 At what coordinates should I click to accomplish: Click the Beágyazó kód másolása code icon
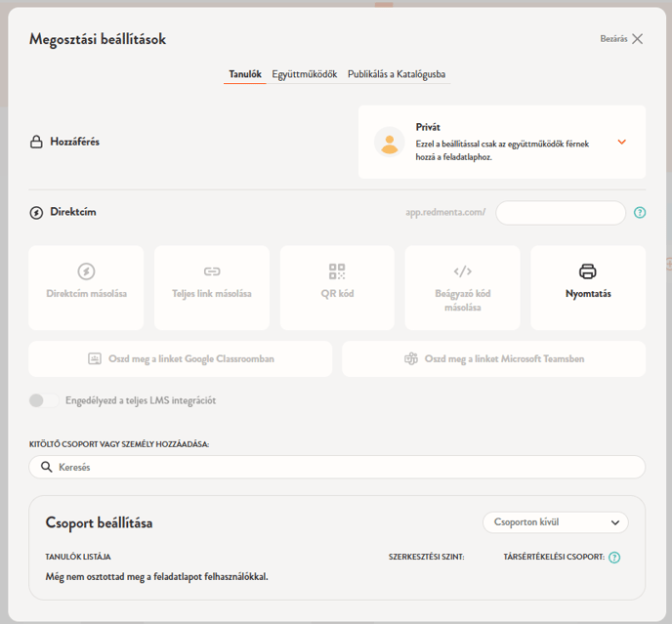(462, 271)
